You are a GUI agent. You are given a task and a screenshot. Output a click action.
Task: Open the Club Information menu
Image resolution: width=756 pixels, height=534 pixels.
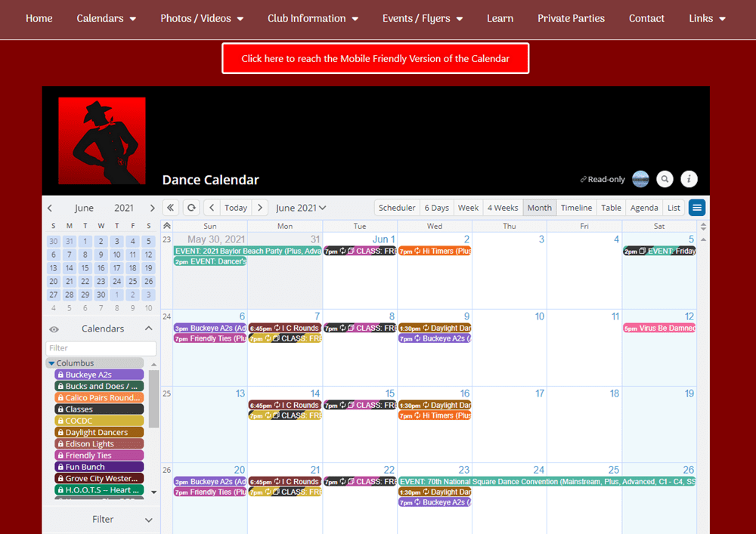313,18
